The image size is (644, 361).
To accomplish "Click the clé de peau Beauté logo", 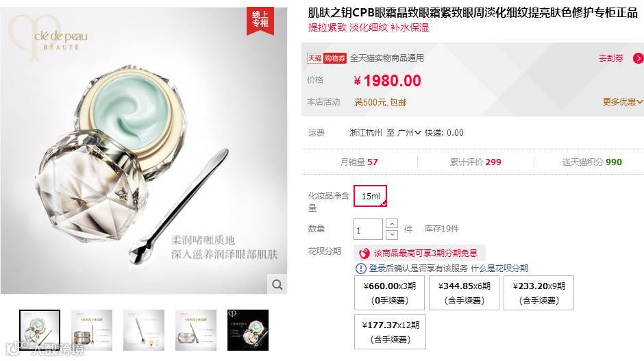I will point(49,38).
